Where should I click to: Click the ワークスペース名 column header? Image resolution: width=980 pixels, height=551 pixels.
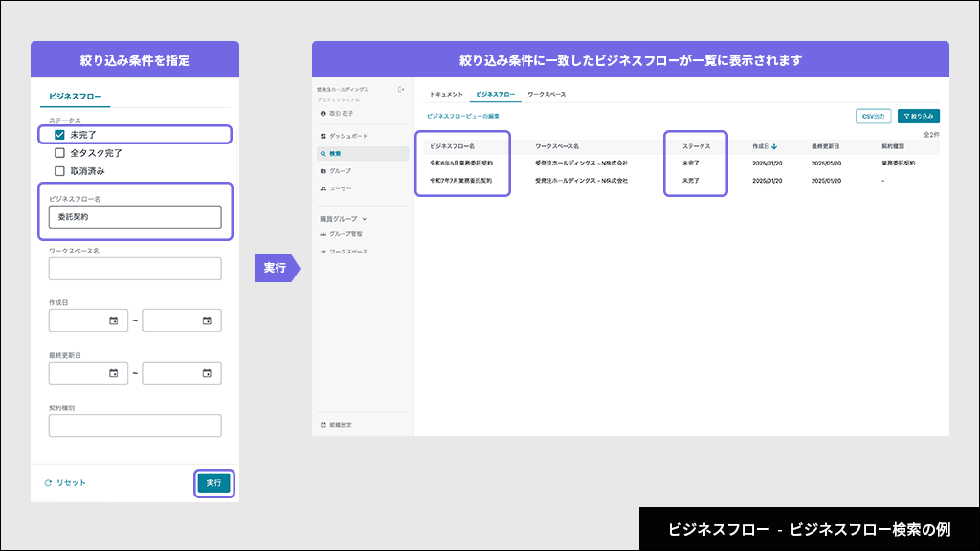[x=557, y=146]
